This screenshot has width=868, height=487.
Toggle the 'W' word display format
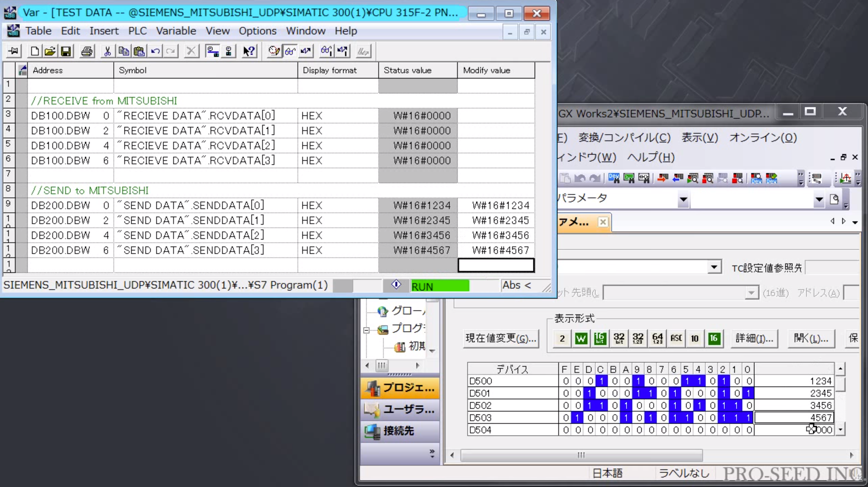click(x=581, y=338)
